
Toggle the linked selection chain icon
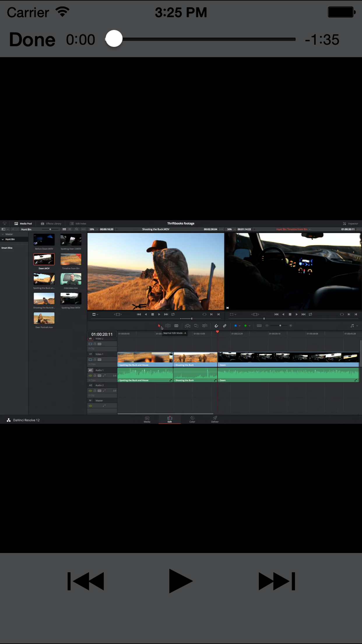225,326
